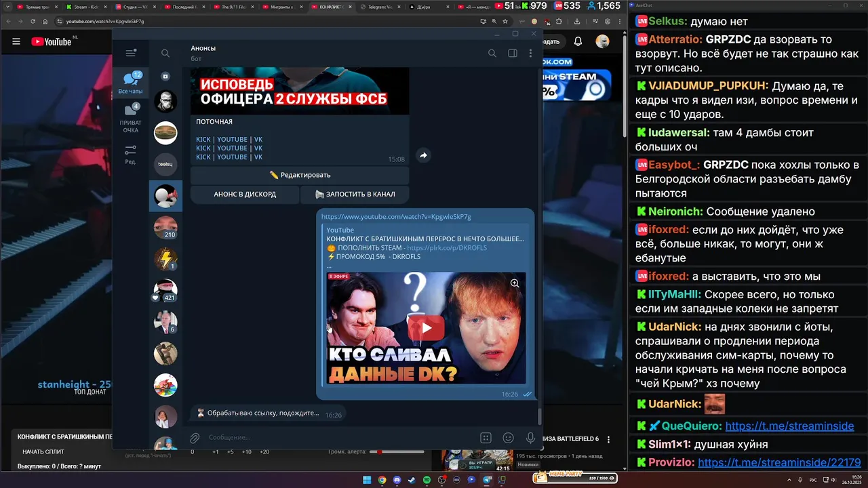Record voice message with microphone icon

click(530, 438)
